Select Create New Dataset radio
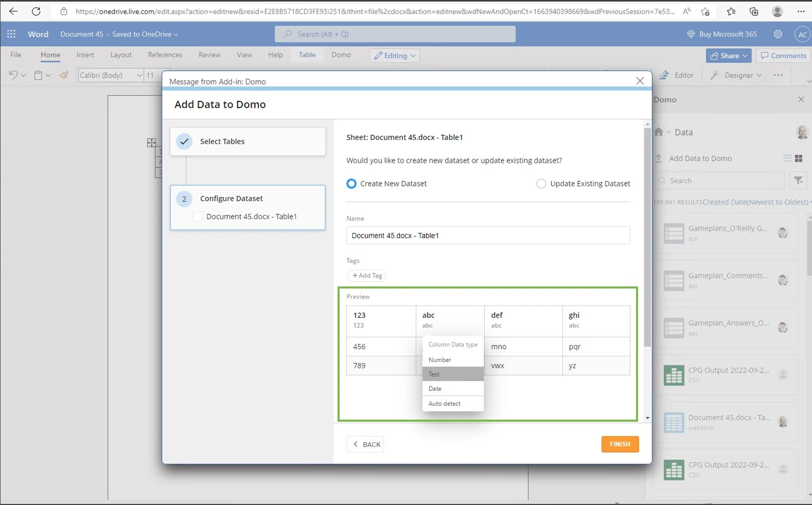This screenshot has width=812, height=505. click(x=351, y=184)
